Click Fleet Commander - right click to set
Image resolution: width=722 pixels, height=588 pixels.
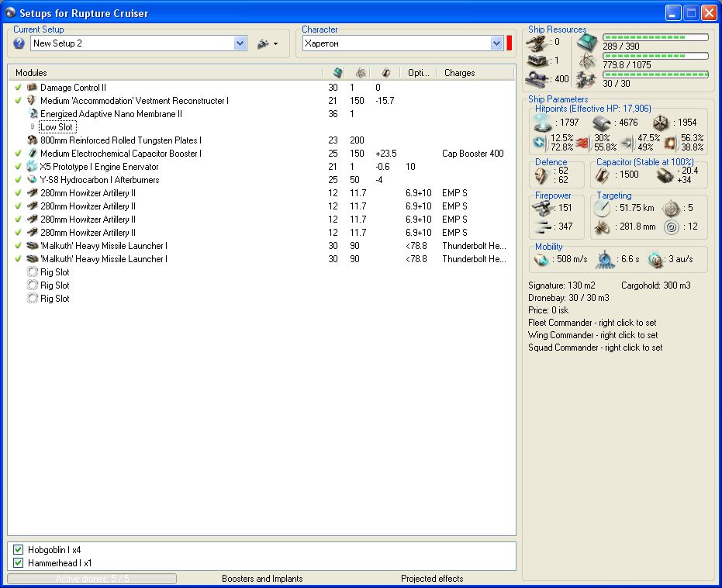[592, 323]
